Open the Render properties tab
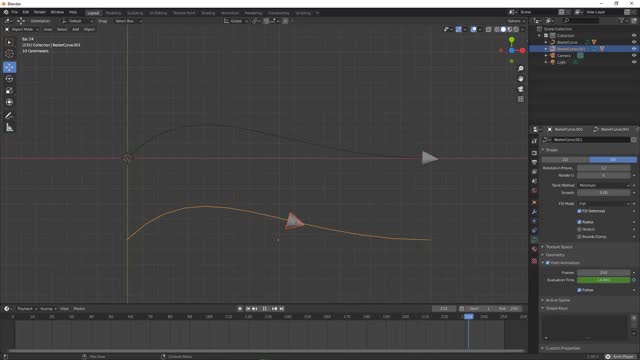This screenshot has width=640, height=360. tap(534, 153)
